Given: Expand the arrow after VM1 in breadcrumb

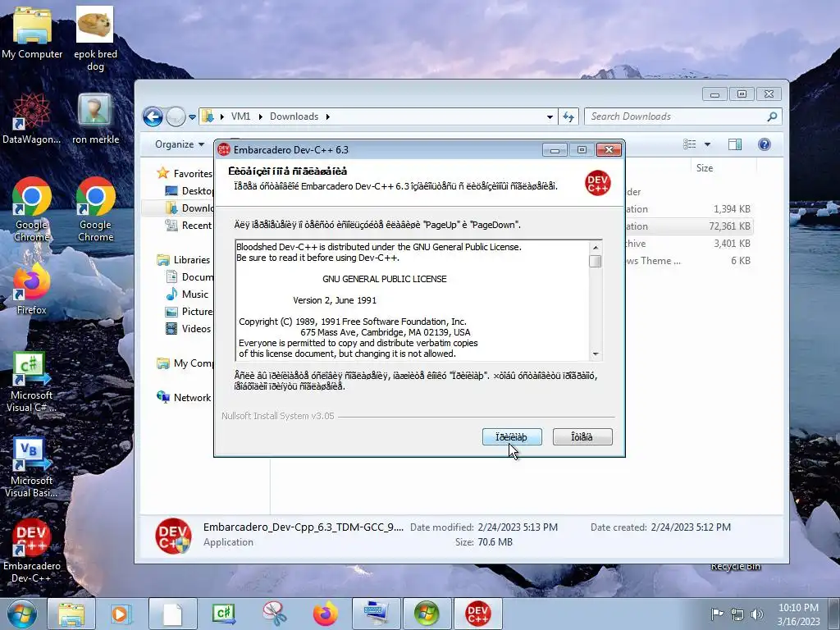Looking at the screenshot, I should click(260, 116).
